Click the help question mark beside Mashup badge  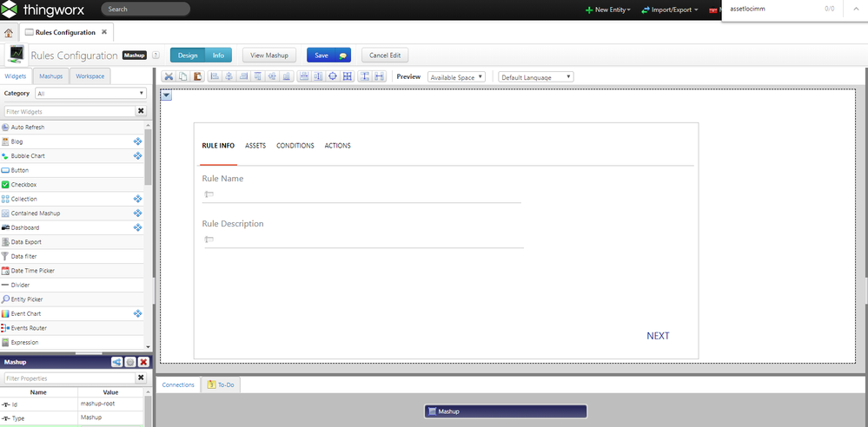coord(156,56)
